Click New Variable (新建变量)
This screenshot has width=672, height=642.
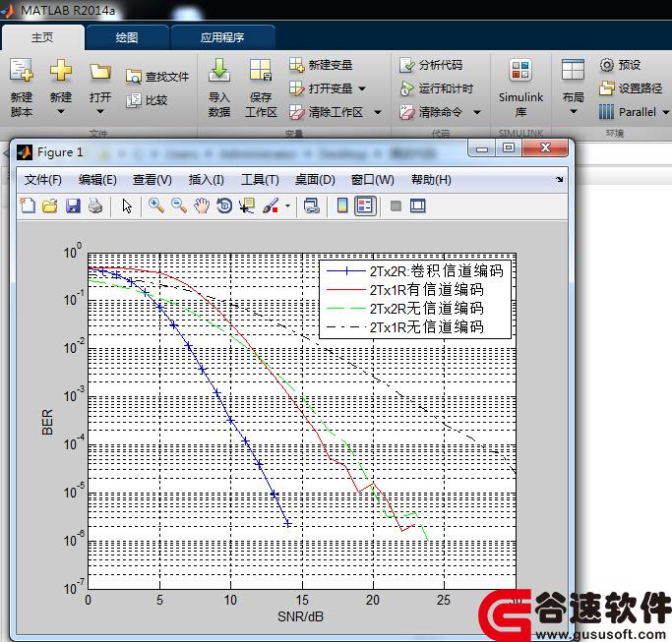[x=321, y=65]
